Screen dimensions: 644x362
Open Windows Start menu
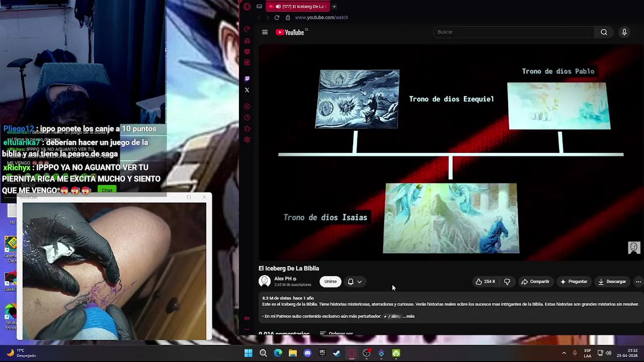(249, 353)
